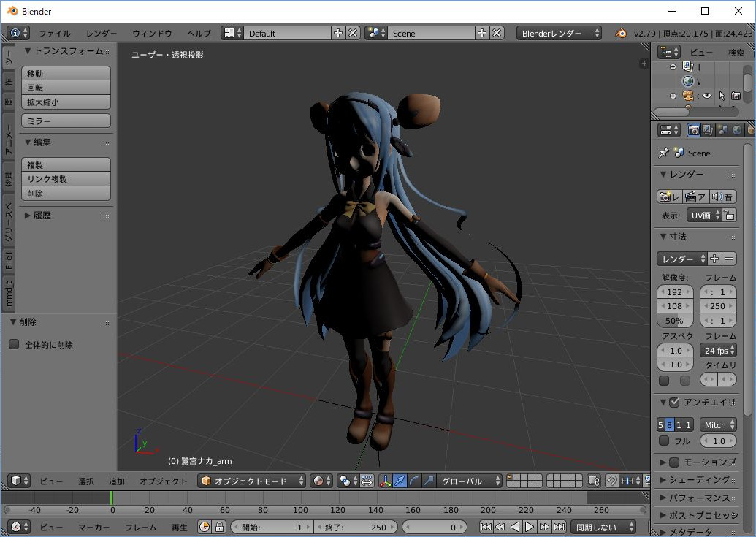Select the World properties tab globe icon

click(x=737, y=129)
